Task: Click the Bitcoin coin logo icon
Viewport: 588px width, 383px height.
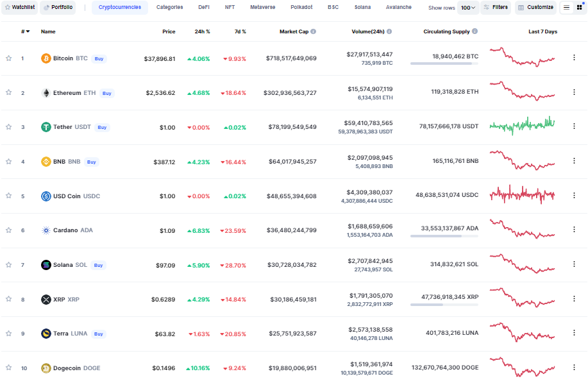Action: [46, 58]
